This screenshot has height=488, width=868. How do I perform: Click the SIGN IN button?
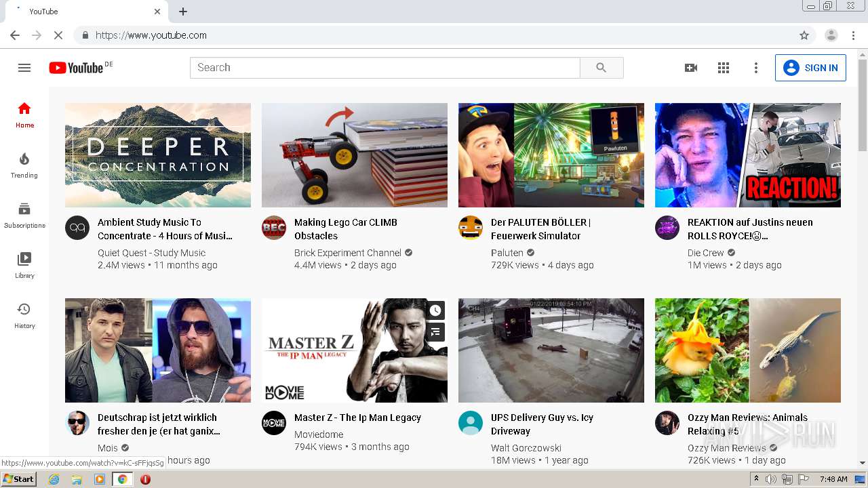click(x=810, y=68)
